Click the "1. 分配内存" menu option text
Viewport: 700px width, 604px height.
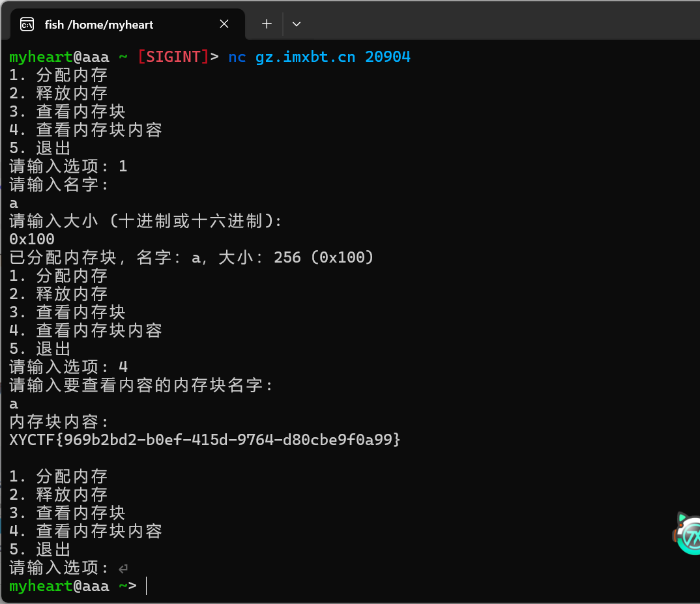coord(59,75)
